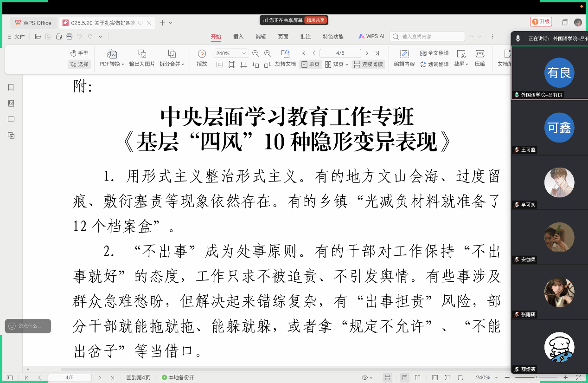The height and width of the screenshot is (383, 588).
Task: Click 划词翻译 button
Action: (x=435, y=65)
